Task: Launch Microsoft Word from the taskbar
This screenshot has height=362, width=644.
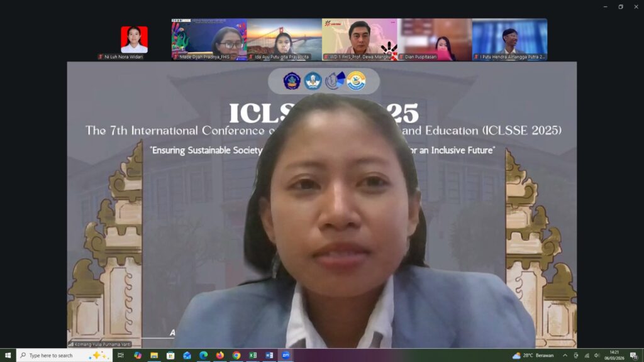Action: 269,355
